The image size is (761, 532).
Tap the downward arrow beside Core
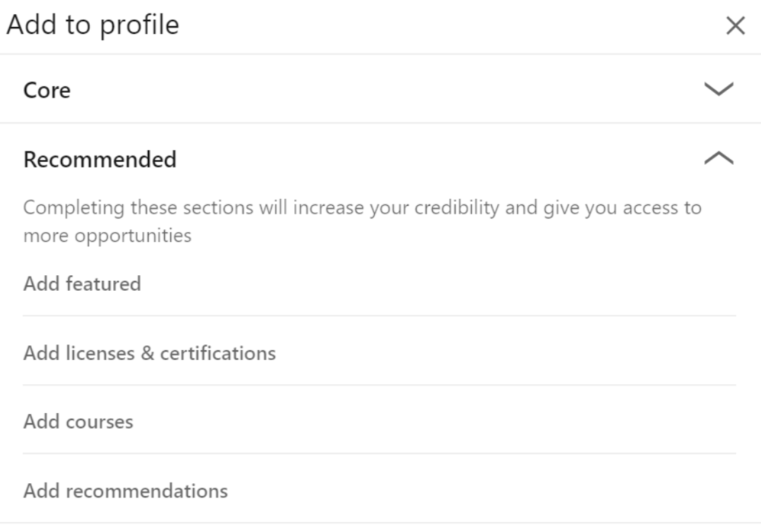click(x=720, y=90)
